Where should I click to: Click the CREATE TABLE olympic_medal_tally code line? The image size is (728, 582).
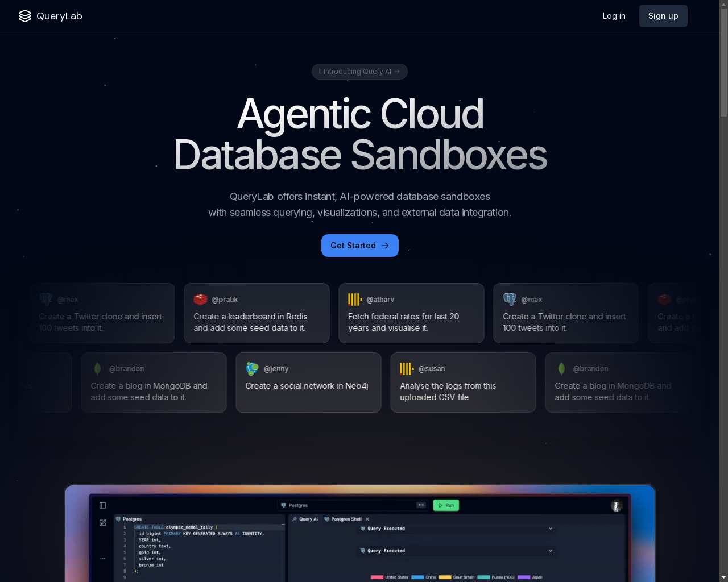click(176, 527)
